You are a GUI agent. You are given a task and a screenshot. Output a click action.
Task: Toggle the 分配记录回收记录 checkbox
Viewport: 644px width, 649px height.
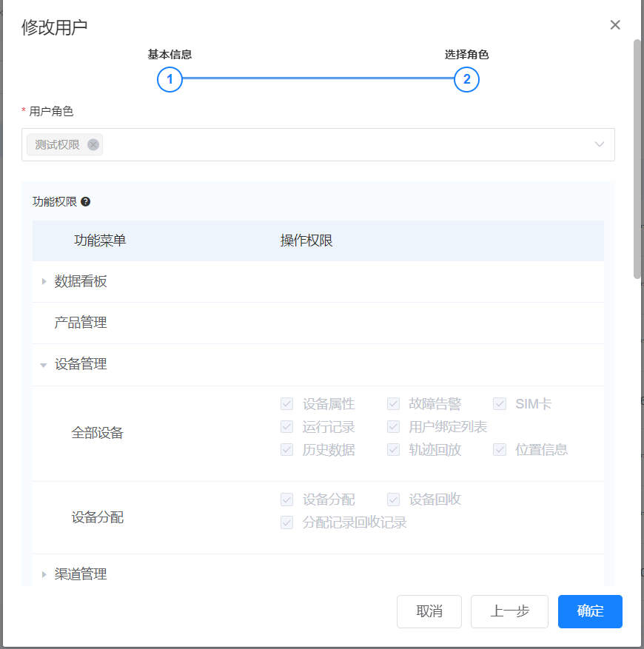(286, 522)
